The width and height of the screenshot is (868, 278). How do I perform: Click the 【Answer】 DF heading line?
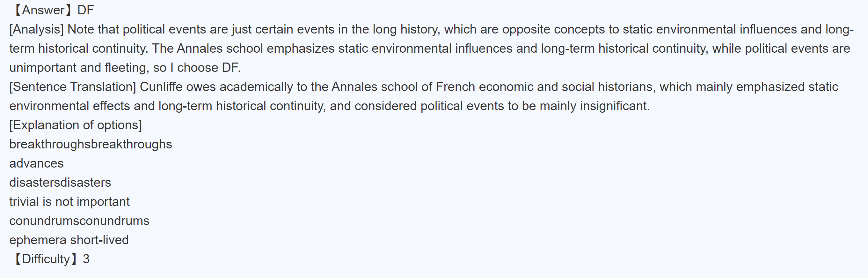click(x=53, y=10)
